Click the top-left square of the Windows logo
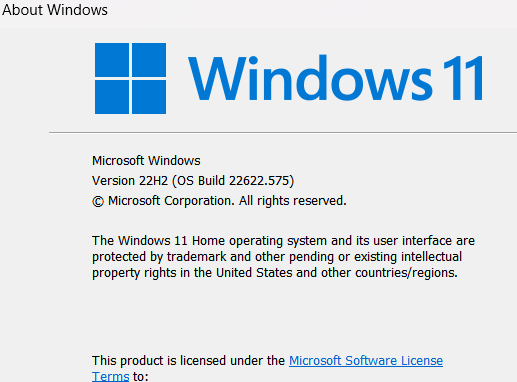 point(112,60)
